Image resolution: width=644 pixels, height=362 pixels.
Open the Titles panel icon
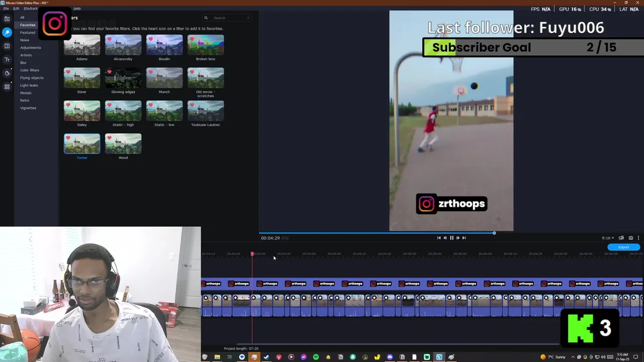point(7,59)
